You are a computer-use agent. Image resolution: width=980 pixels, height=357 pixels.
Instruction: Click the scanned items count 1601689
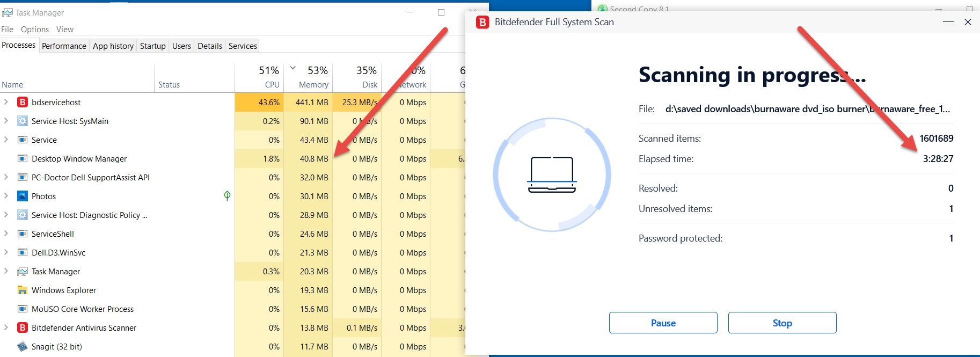tap(937, 139)
